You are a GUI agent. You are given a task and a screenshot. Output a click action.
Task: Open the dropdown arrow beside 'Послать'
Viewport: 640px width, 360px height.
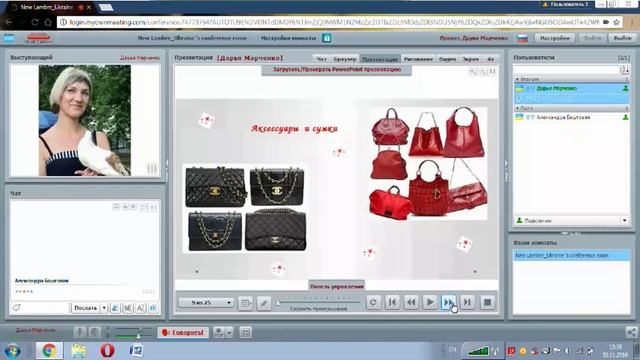(x=104, y=308)
